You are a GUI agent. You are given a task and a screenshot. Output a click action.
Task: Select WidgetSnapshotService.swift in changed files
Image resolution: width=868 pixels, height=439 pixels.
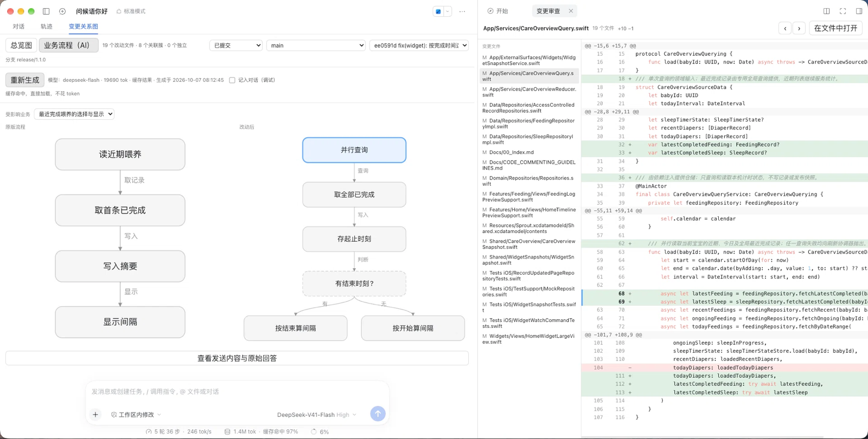pos(529,60)
